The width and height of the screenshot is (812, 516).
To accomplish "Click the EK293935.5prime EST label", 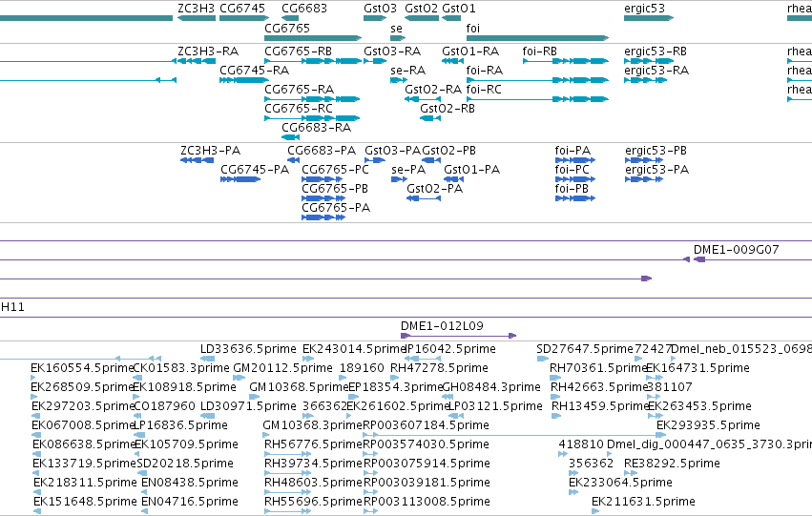I will coord(708,424).
